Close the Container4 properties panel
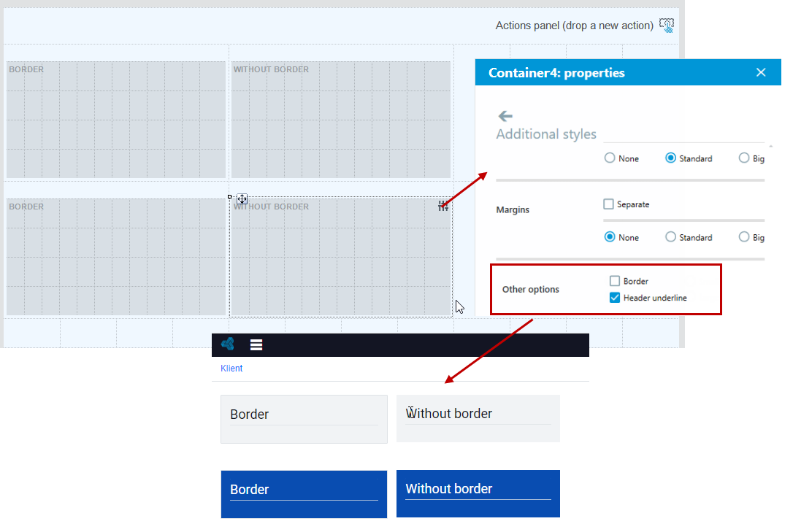 point(761,72)
